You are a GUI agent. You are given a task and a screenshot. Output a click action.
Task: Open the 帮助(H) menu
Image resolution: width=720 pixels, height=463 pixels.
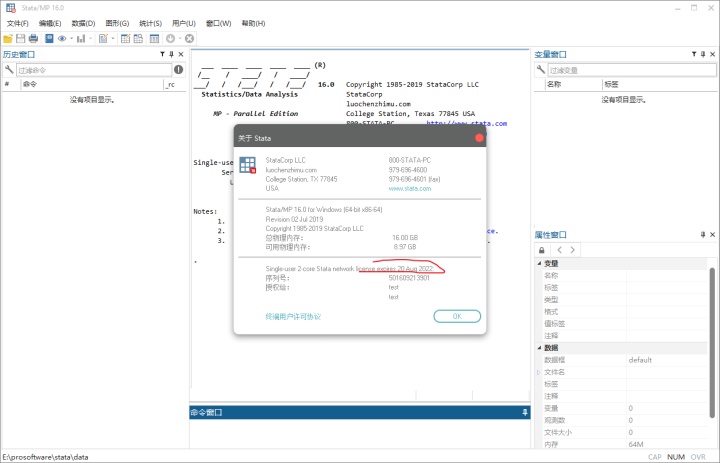[253, 23]
